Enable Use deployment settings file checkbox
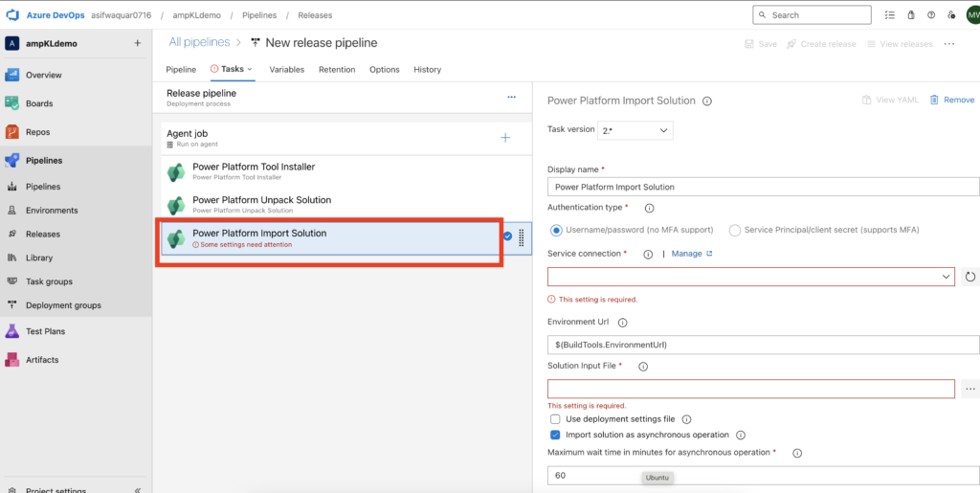This screenshot has height=493, width=980. click(x=555, y=419)
